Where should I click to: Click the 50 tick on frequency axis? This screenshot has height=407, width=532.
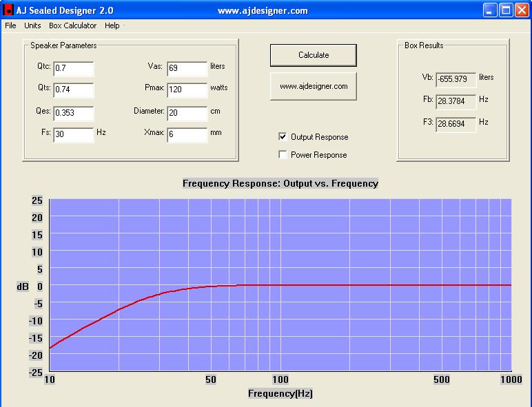pos(211,379)
